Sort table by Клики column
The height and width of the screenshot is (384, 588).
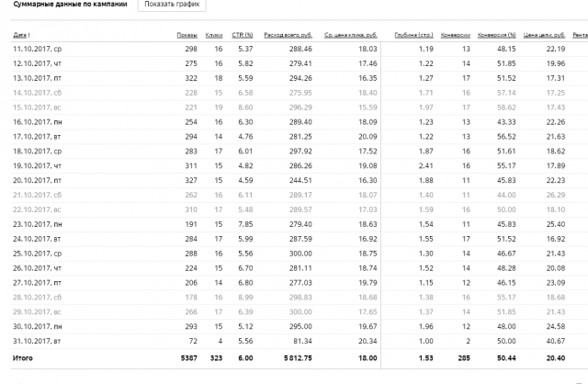click(x=214, y=35)
